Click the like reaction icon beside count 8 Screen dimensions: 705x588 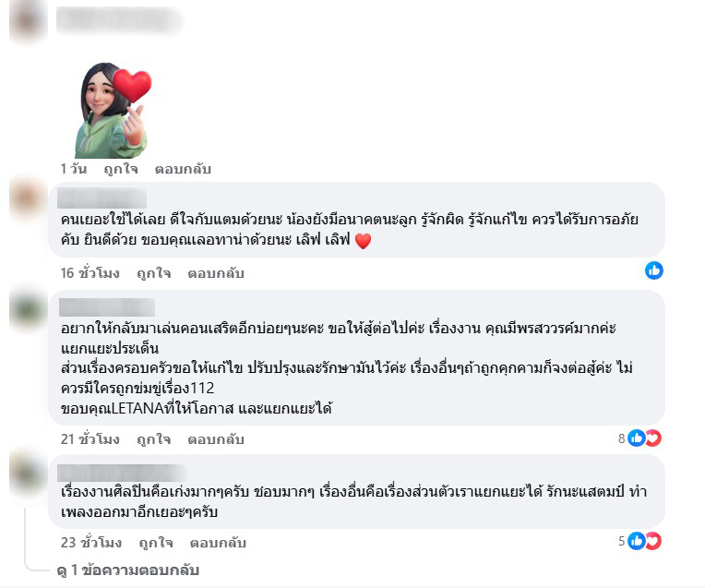tap(636, 438)
